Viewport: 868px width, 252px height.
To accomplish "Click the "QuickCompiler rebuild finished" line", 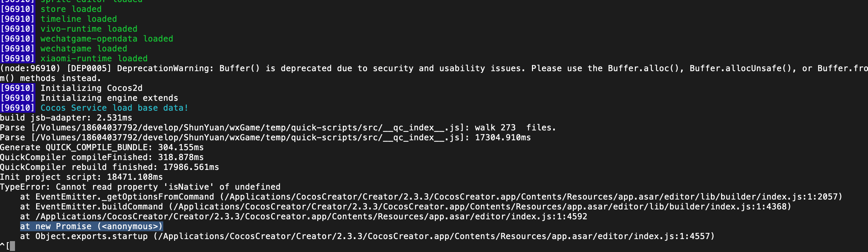I will tap(109, 167).
